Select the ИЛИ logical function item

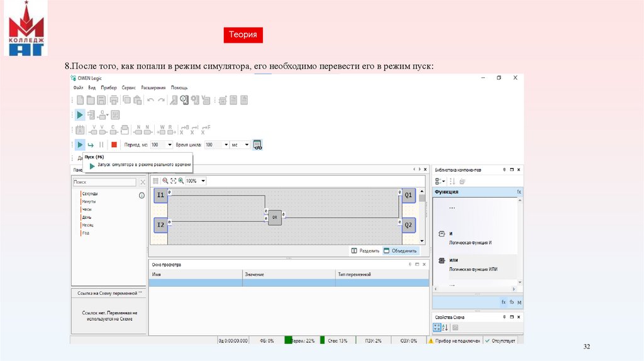point(472,265)
